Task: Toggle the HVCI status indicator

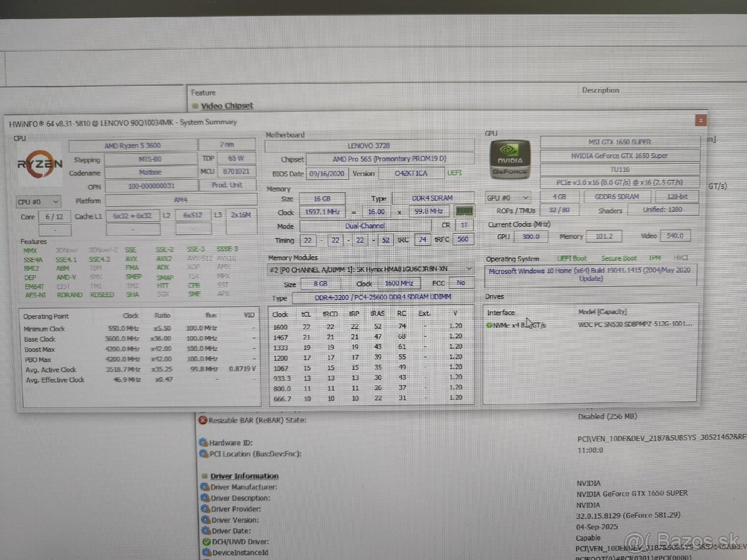Action: pos(680,258)
